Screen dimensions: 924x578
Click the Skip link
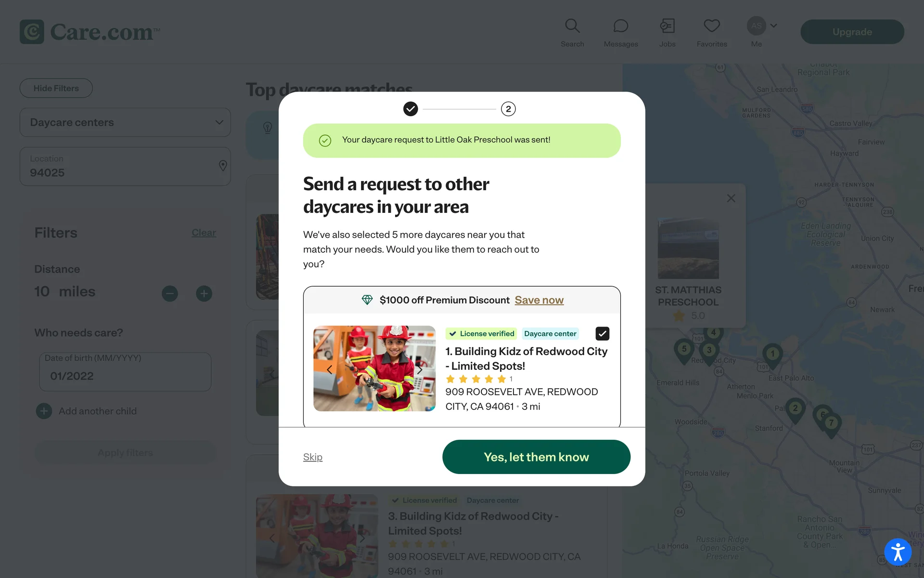[313, 457]
